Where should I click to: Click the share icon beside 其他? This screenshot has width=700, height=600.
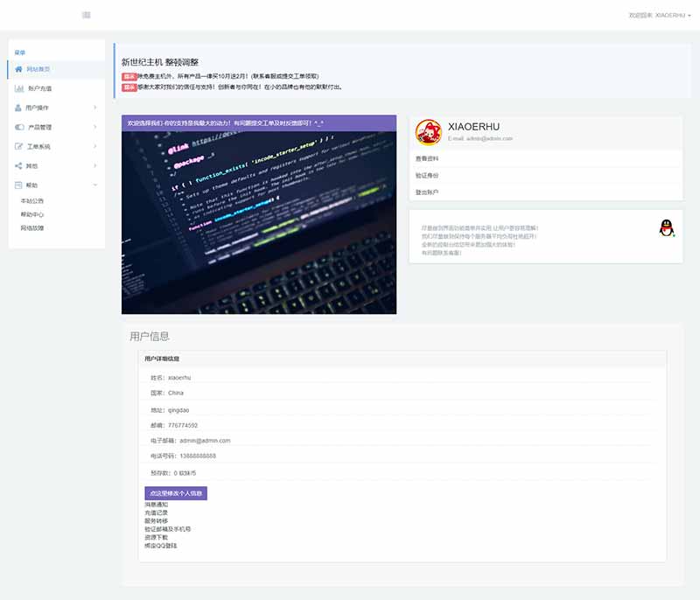point(18,165)
